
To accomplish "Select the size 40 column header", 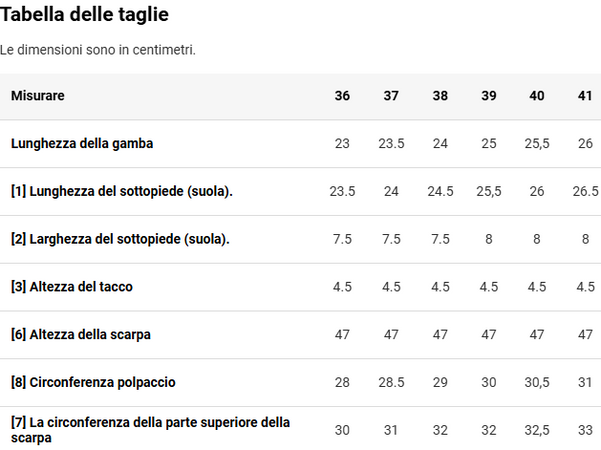I will pyautogui.click(x=537, y=96).
